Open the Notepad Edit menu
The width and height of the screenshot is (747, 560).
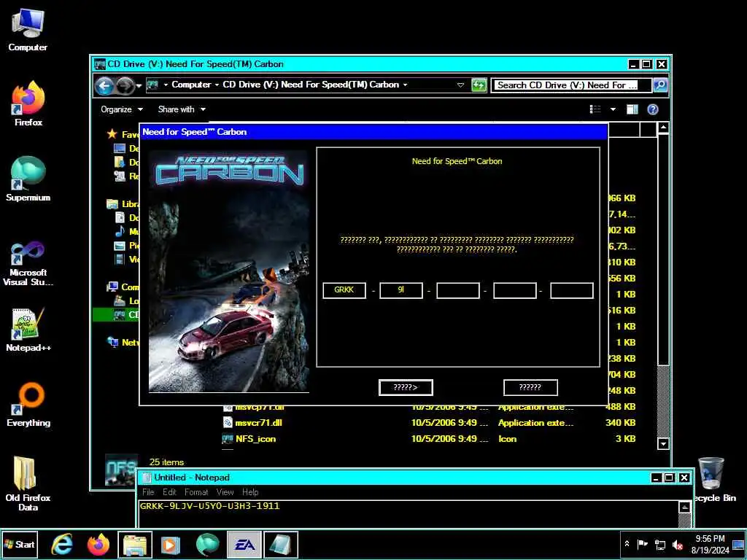(169, 492)
